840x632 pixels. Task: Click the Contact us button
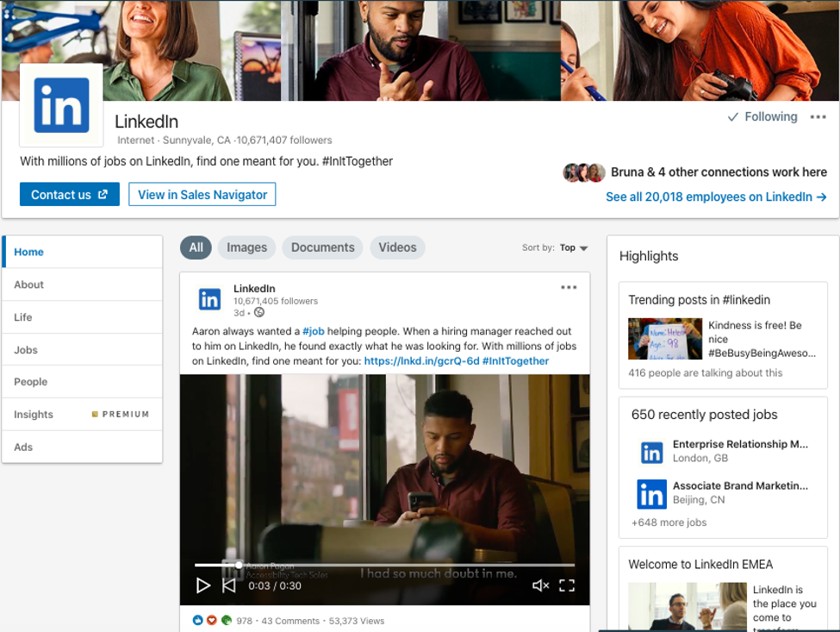(x=69, y=195)
